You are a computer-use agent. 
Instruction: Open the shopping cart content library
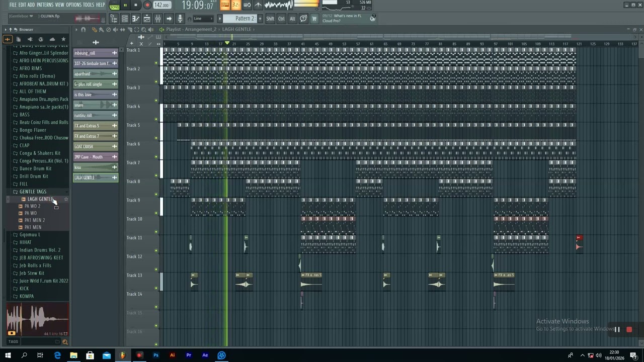(x=314, y=19)
